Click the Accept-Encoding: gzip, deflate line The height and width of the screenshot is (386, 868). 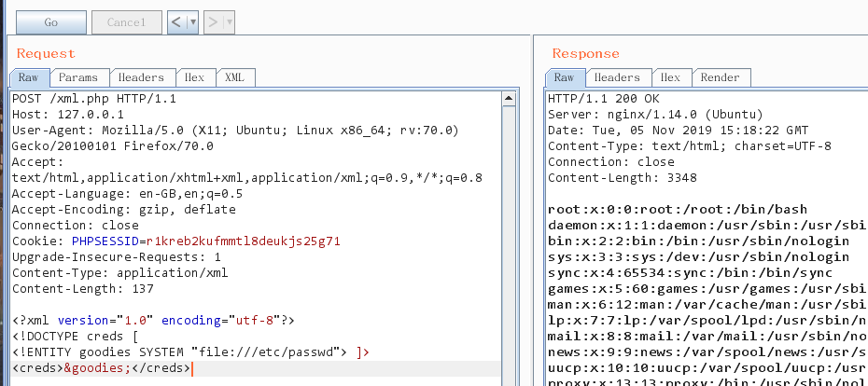tap(124, 210)
